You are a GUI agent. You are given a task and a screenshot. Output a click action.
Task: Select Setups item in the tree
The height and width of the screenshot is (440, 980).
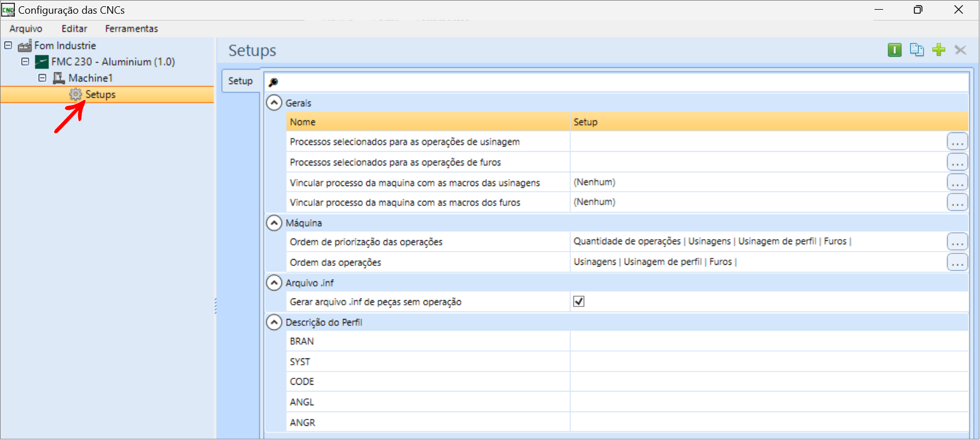(x=100, y=95)
